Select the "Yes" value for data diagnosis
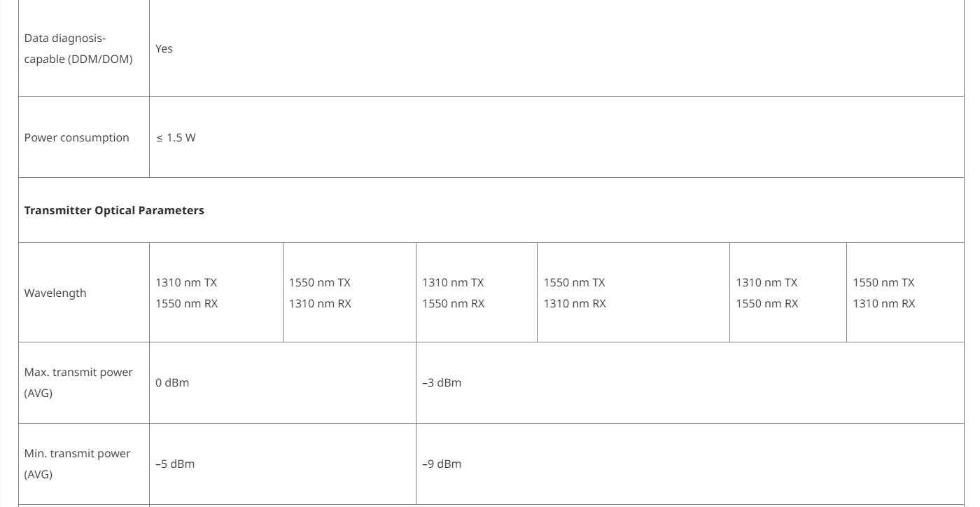Screen dimensions: 980x507 click(x=164, y=49)
